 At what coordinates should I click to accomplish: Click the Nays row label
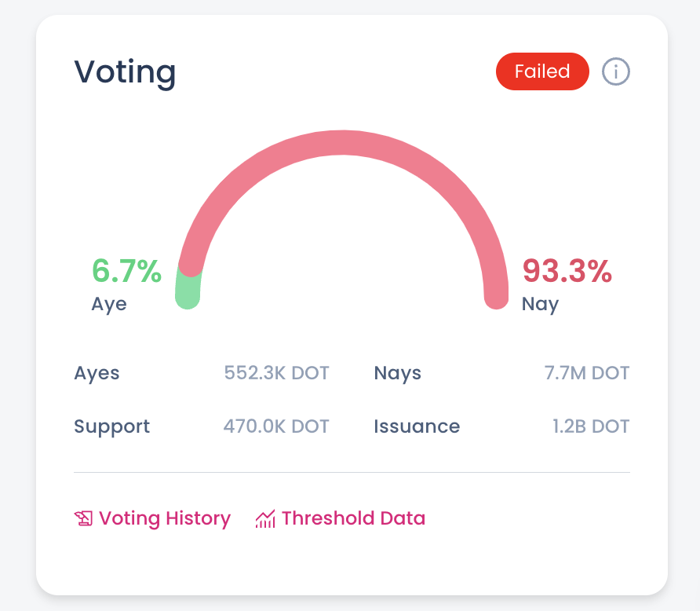coord(398,373)
